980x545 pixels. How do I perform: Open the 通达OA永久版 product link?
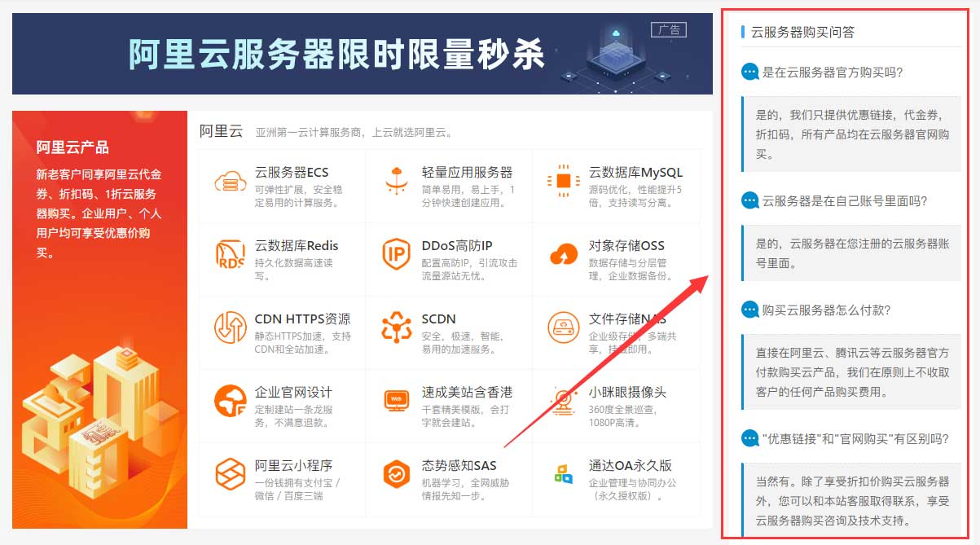(631, 466)
